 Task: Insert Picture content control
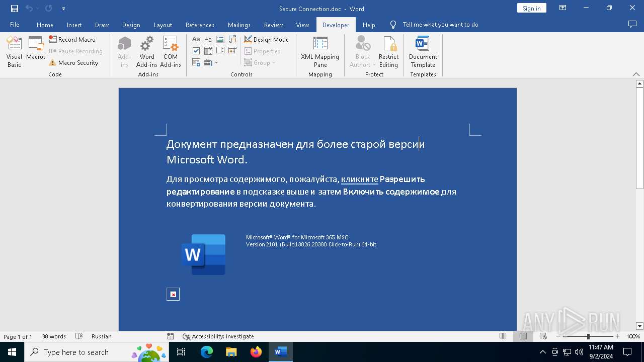pos(220,39)
